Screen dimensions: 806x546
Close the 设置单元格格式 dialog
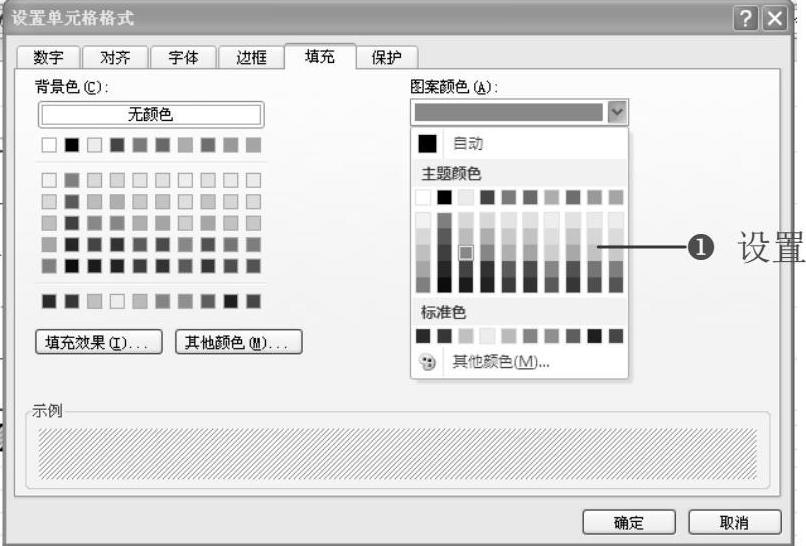point(775,19)
